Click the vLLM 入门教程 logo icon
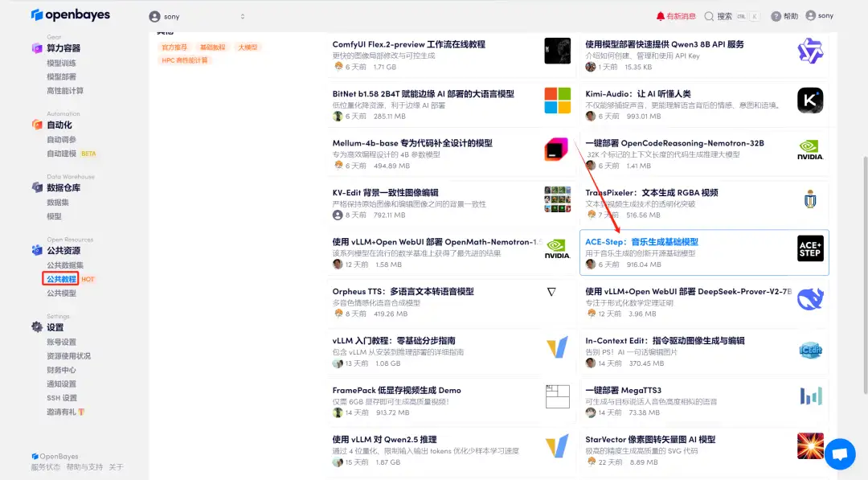Viewport: 868px width, 480px height. 558,347
